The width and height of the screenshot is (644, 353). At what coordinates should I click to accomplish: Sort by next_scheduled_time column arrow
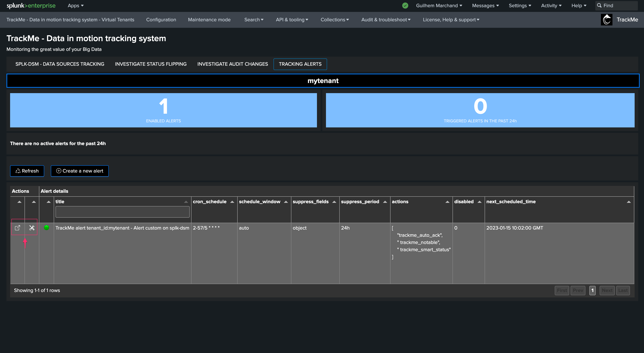[x=629, y=202]
